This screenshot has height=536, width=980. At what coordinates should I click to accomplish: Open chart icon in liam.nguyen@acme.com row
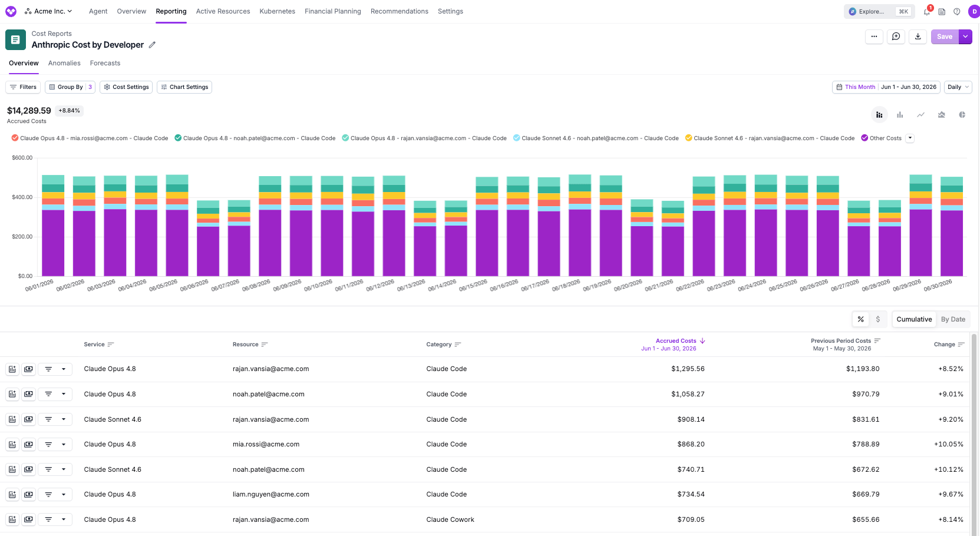click(x=12, y=495)
